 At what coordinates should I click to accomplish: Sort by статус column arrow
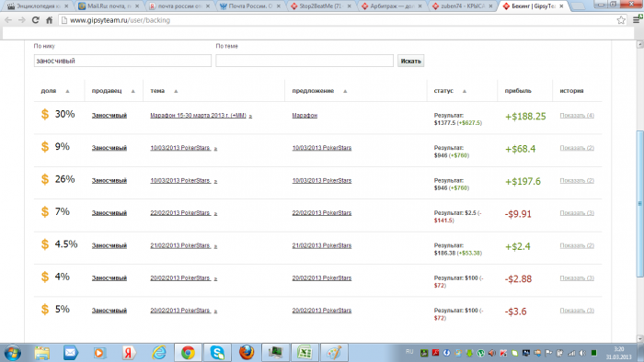[x=465, y=92]
